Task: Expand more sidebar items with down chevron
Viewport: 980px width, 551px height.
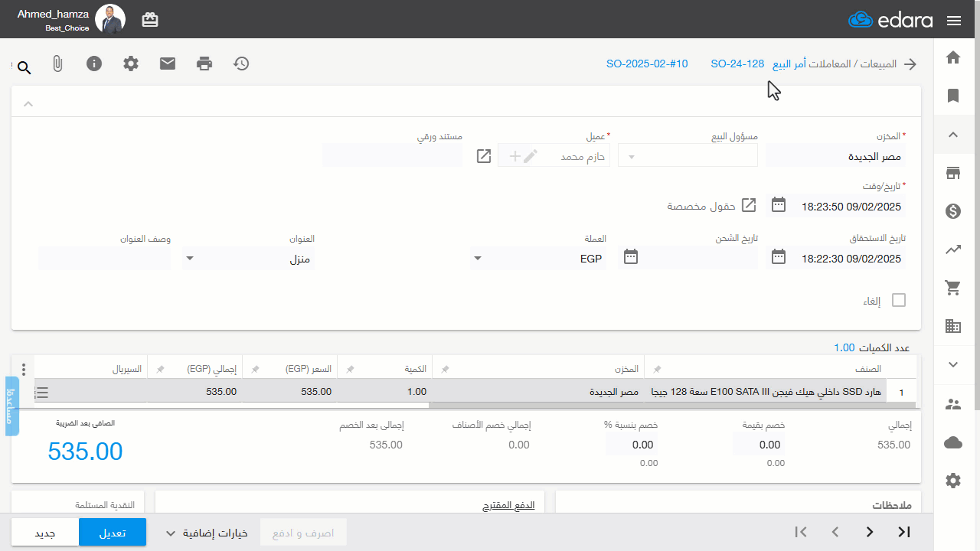Action: point(953,364)
